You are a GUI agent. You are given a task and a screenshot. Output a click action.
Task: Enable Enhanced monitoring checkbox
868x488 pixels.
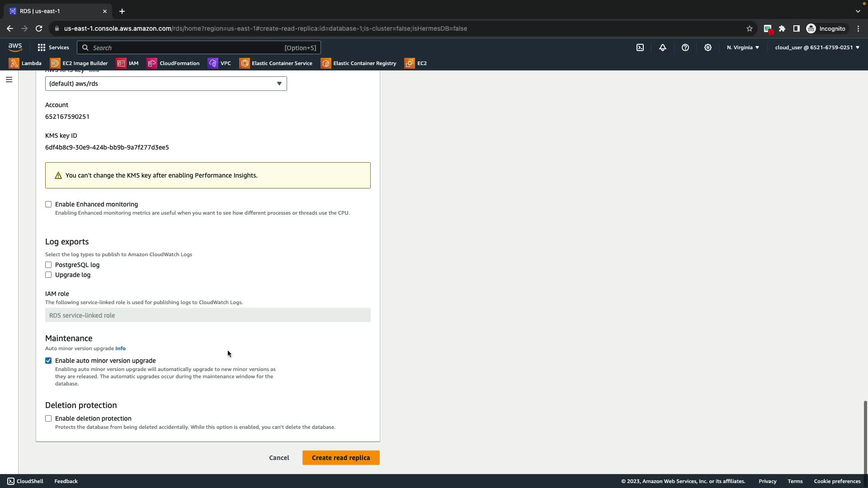[48, 204]
